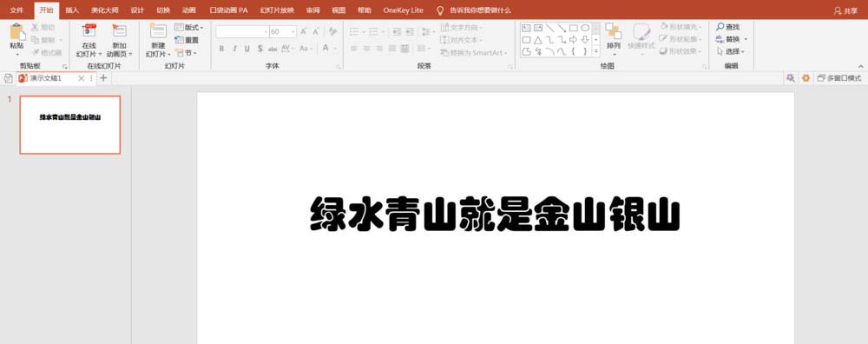Image resolution: width=868 pixels, height=344 pixels.
Task: Click 告诉我你想要做什么 search box
Action: point(480,10)
